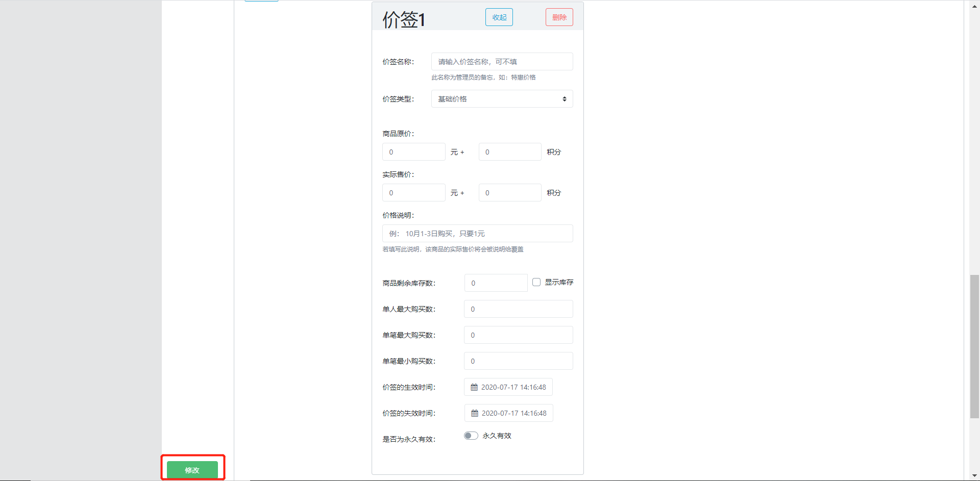Click the page vertical scrollbar thumb
980x481 pixels.
[x=974, y=346]
